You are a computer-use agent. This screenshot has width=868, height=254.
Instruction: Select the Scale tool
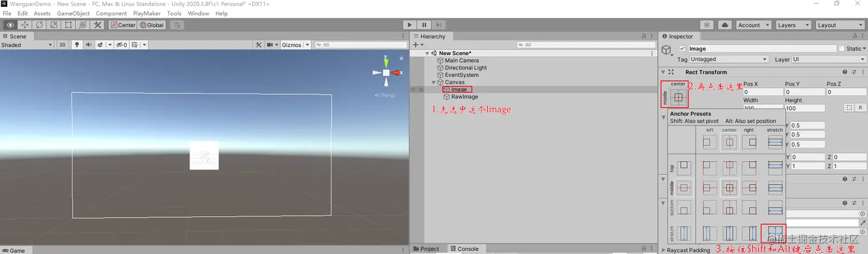(x=53, y=25)
